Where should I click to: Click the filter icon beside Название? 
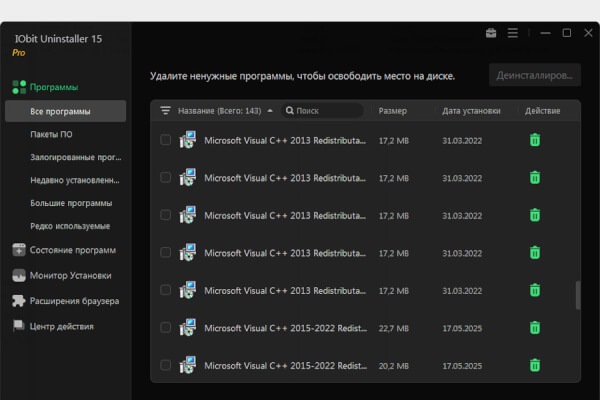[165, 111]
